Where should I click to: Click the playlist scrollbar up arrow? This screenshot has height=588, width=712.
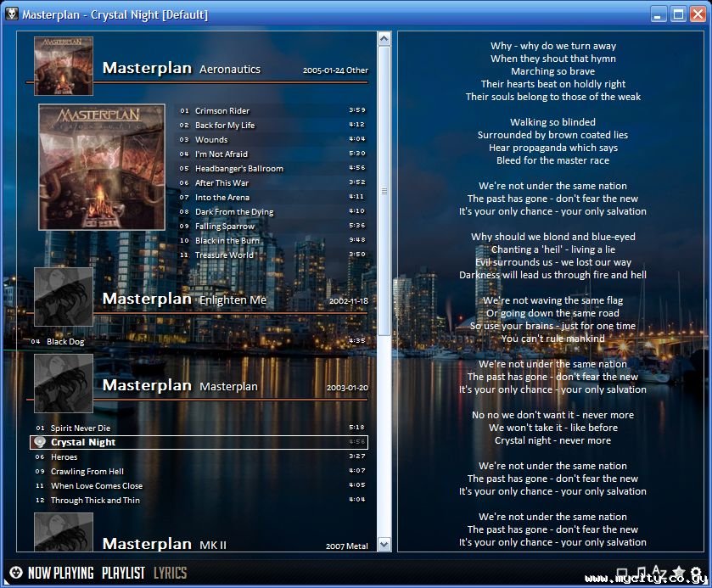click(x=384, y=39)
